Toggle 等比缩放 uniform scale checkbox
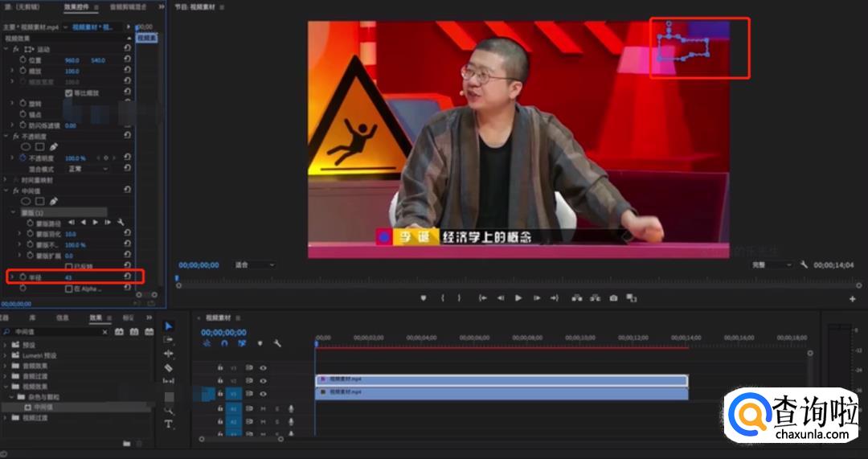This screenshot has height=459, width=868. click(68, 93)
